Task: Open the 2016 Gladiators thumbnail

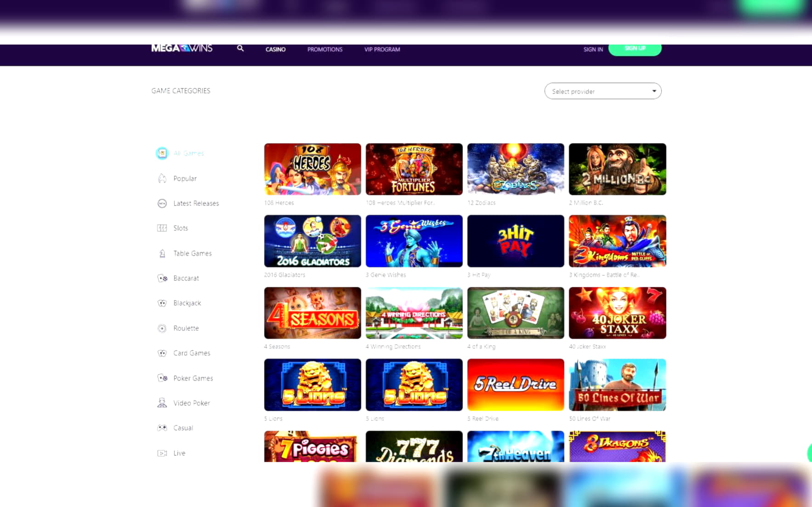Action: (x=312, y=241)
